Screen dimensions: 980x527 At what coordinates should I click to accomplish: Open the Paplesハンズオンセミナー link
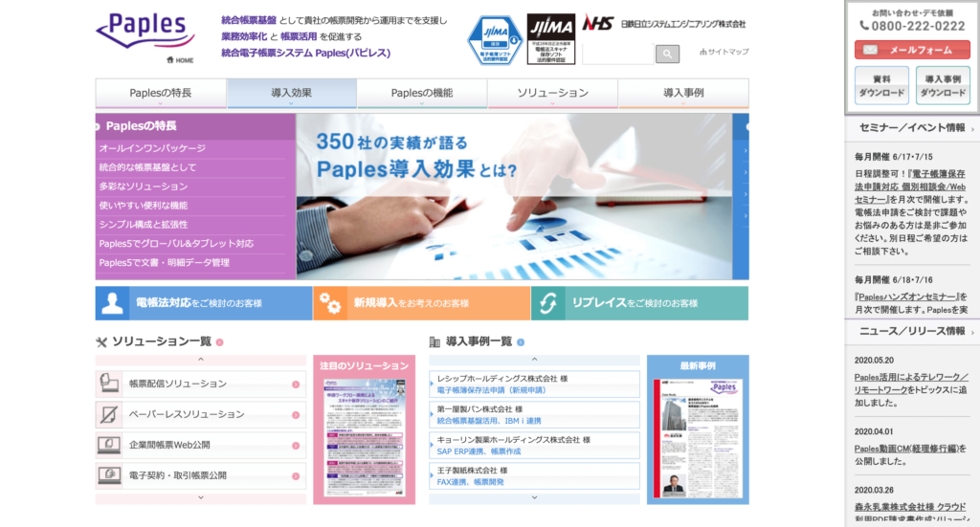(907, 297)
